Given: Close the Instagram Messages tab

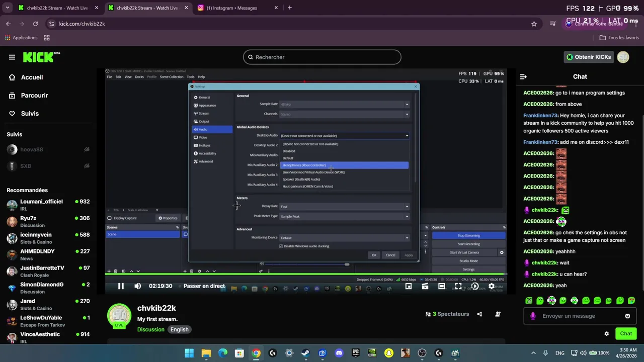Looking at the screenshot, I should click(276, 8).
